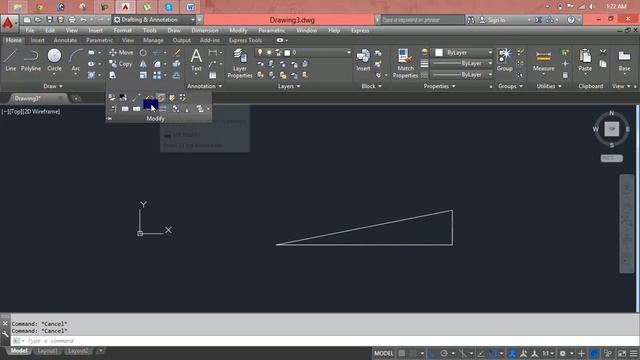Open Layer Properties manager

tap(240, 63)
